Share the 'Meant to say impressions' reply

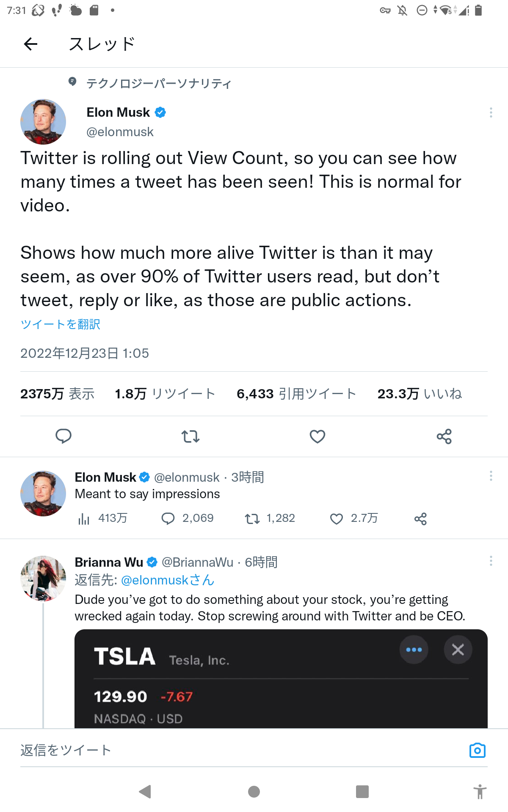pos(420,519)
